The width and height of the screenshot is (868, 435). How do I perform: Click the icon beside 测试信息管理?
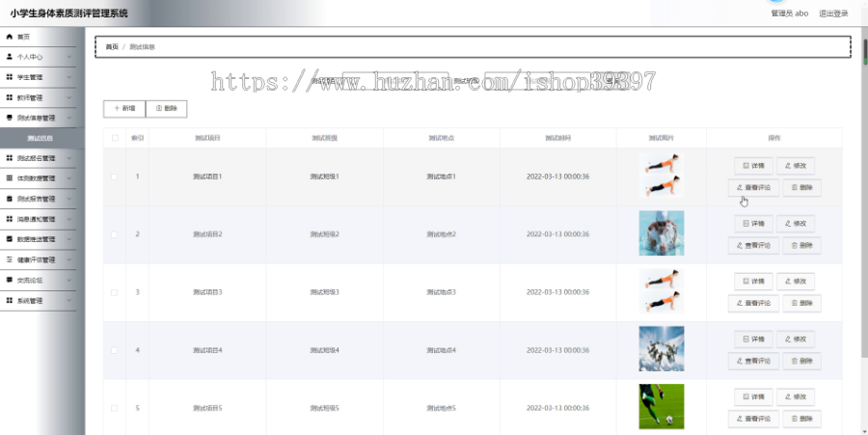point(9,118)
